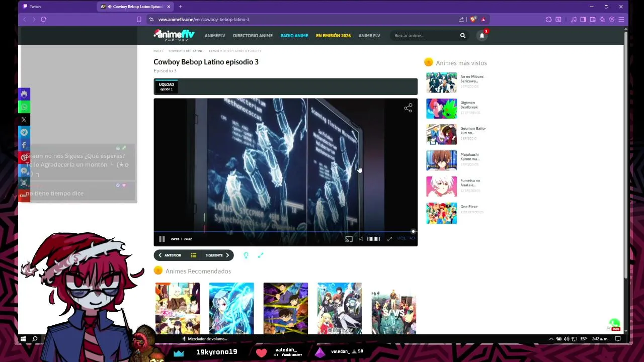The height and width of the screenshot is (362, 644).
Task: Go to the ANTERIOR episode
Action: 170,255
